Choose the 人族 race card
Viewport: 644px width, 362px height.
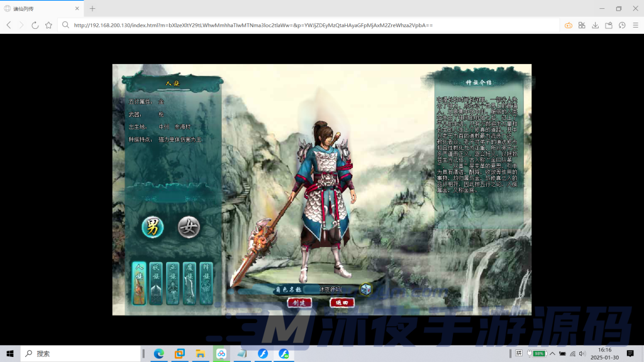[x=140, y=283]
